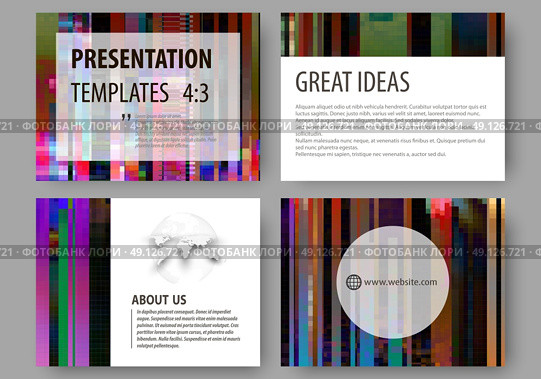
Task: Select the paragraph beginning 'Aliquam aliquet odio'
Action: pos(391,130)
